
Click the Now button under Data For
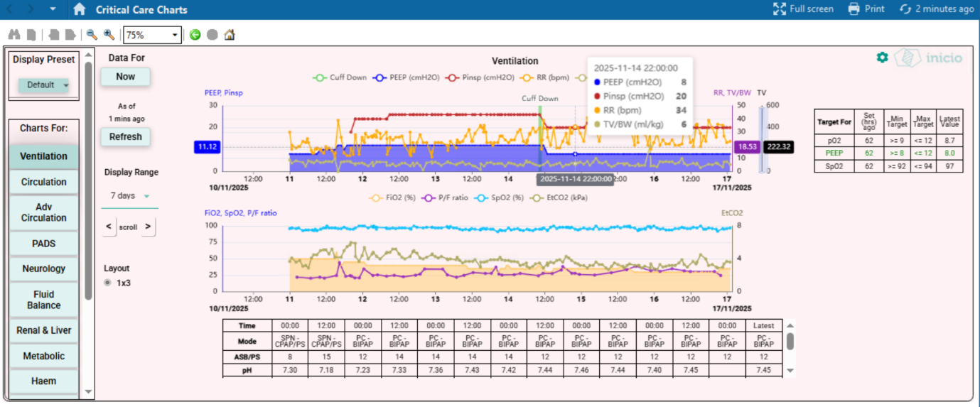[x=125, y=77]
